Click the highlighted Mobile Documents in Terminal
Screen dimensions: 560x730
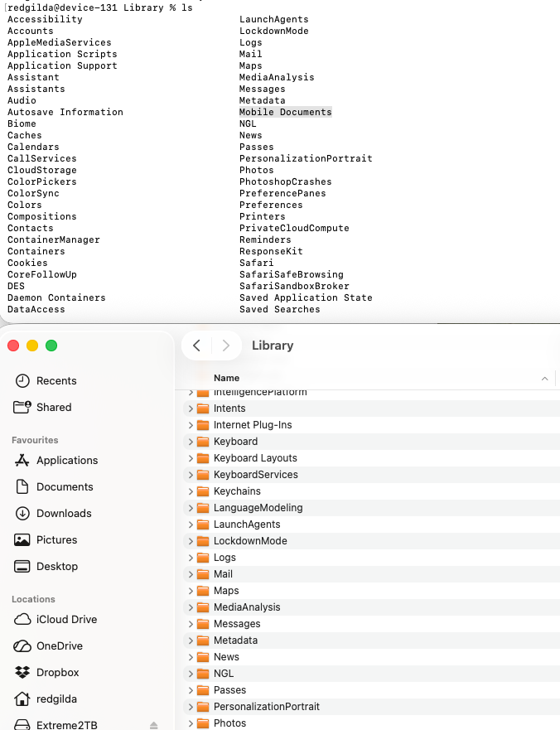[285, 112]
